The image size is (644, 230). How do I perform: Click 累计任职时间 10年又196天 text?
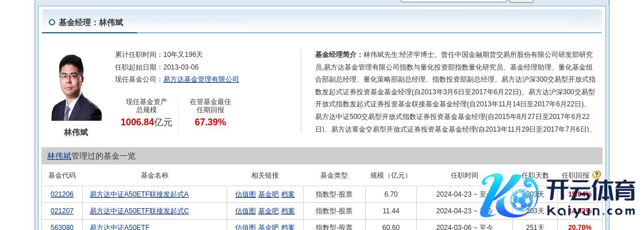coord(159,55)
